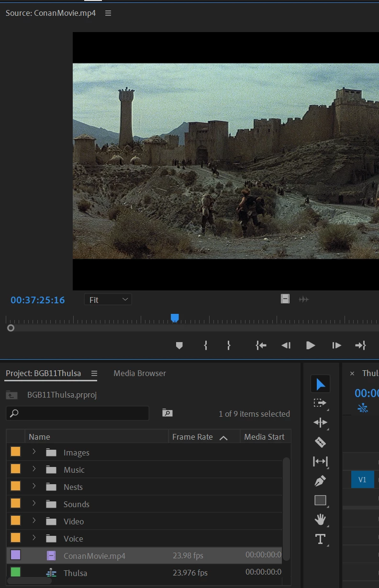Click the Name column header
This screenshot has width=379, height=588.
[39, 437]
